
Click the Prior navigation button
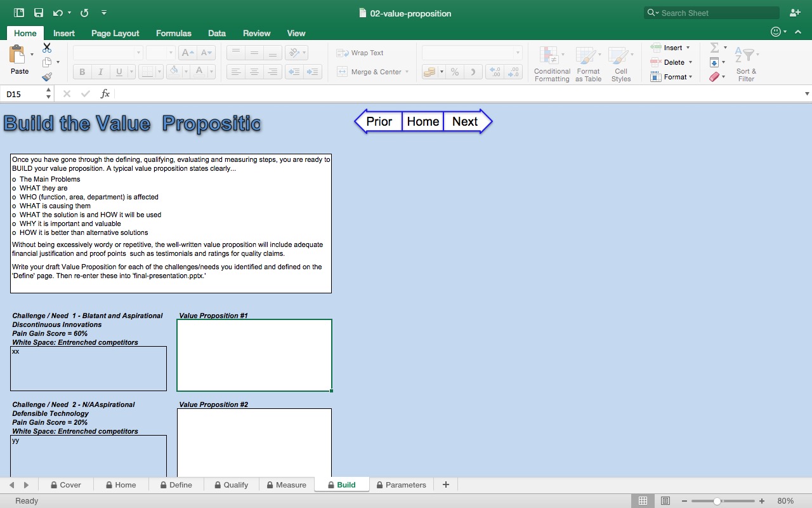tap(379, 121)
